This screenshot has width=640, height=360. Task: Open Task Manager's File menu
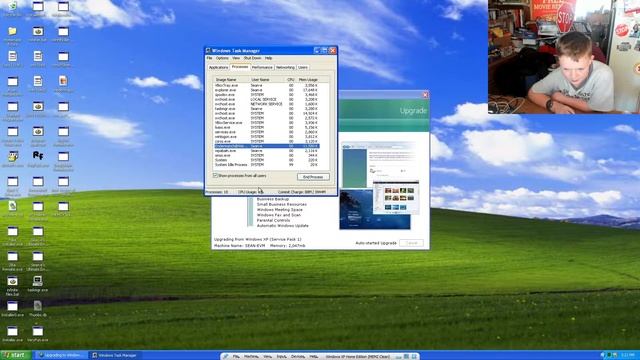tap(209, 58)
